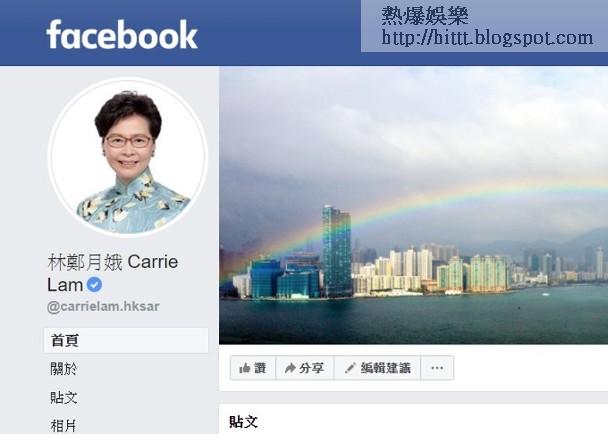Click the 貼文 section heading below cover
Image resolution: width=608 pixels, height=434 pixels.
click(244, 422)
